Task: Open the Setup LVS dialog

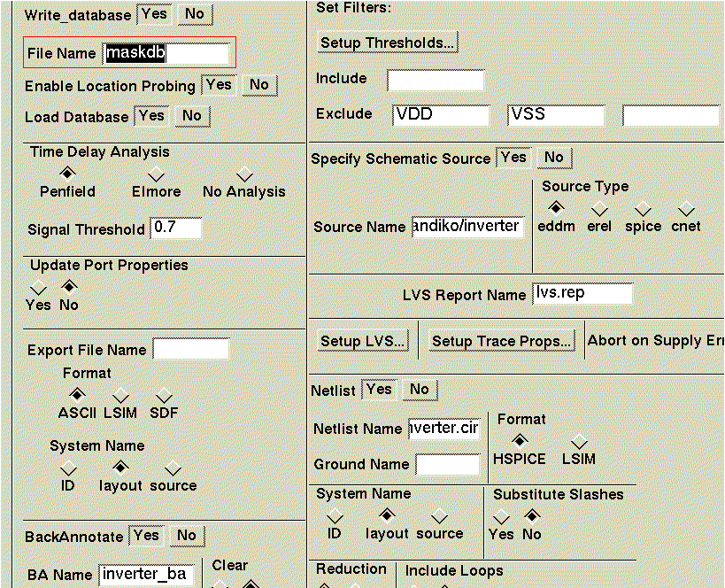Action: pyautogui.click(x=363, y=341)
